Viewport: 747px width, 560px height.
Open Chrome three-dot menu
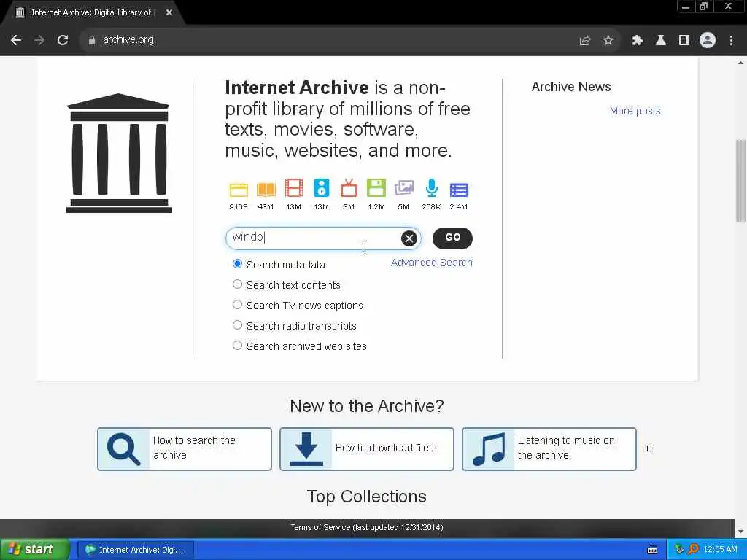731,41
